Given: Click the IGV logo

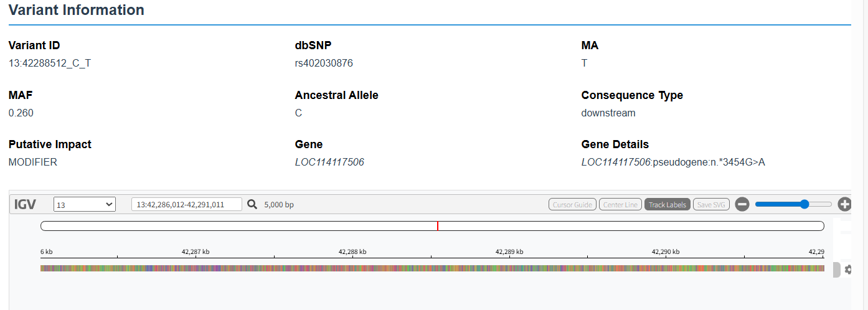Looking at the screenshot, I should 26,204.
